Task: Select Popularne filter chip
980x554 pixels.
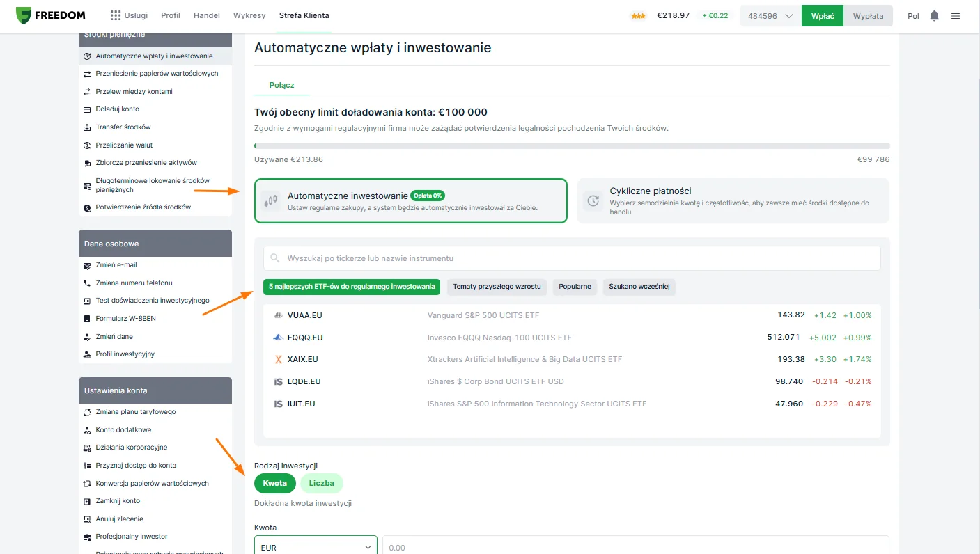Action: click(x=575, y=287)
